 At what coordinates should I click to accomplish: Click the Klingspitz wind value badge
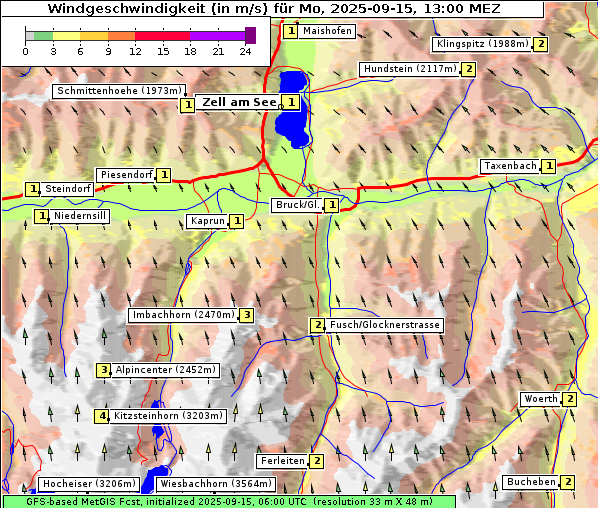pyautogui.click(x=541, y=44)
